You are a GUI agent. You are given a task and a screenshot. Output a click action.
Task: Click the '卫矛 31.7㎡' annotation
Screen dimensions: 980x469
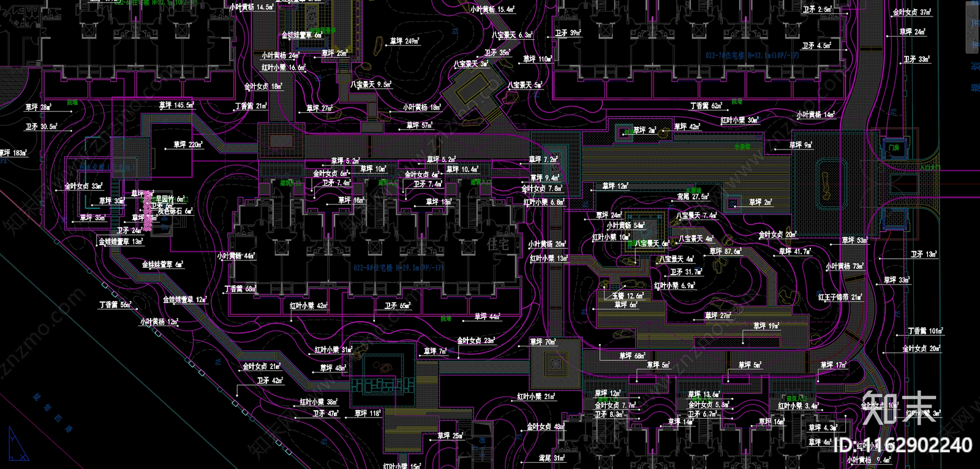[x=687, y=272]
